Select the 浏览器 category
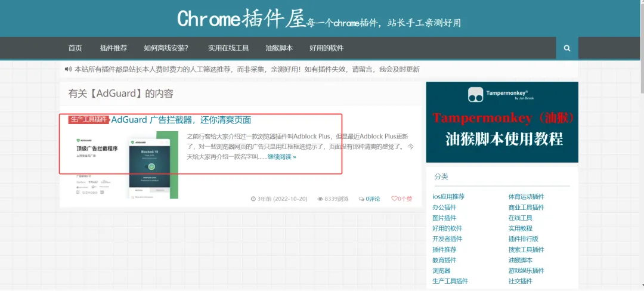644x291 pixels. click(x=441, y=271)
